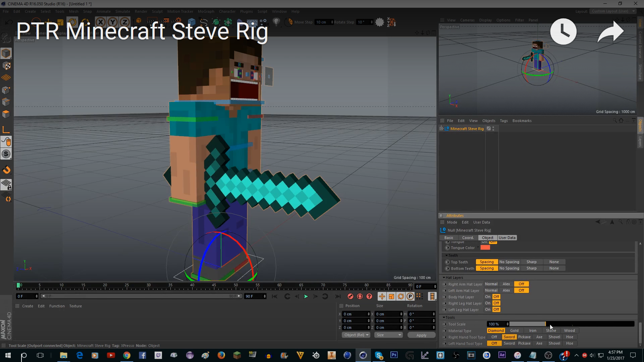Image resolution: width=644 pixels, height=362 pixels.
Task: Adjust the Tool Scale slider
Action: tap(572, 324)
